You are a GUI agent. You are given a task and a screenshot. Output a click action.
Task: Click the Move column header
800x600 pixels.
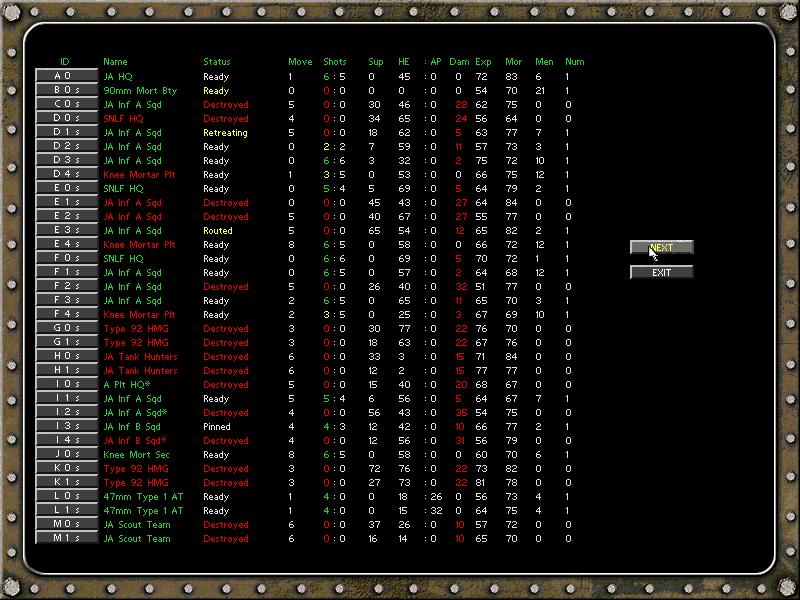tap(300, 62)
